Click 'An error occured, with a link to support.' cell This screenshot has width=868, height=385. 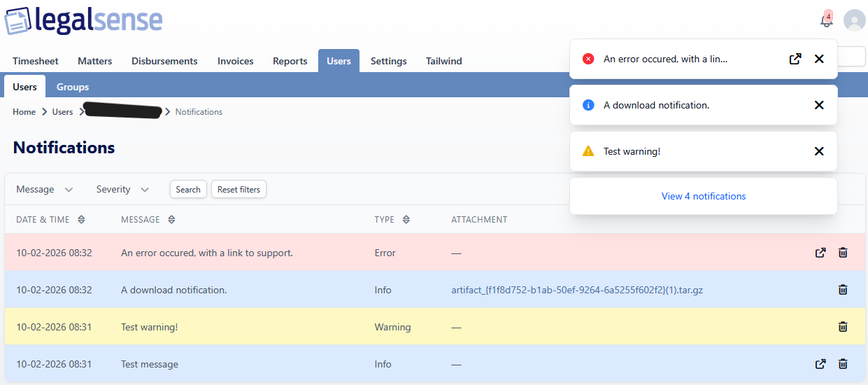click(207, 253)
